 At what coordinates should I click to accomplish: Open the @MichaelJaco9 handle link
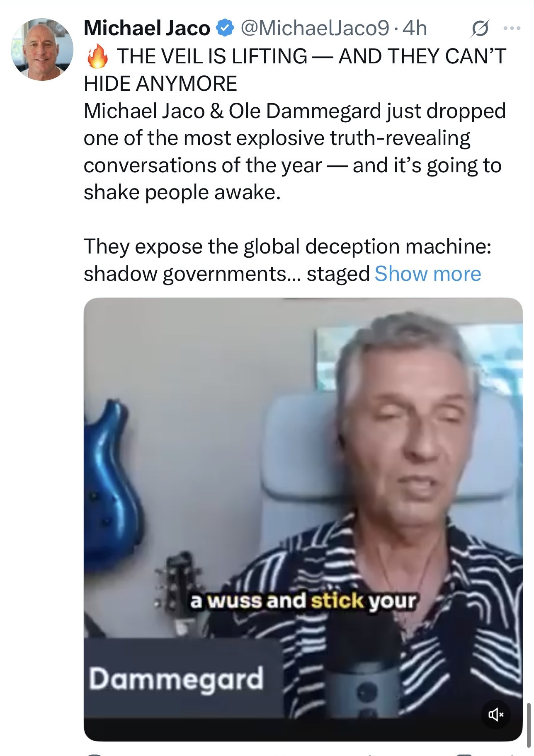pos(315,29)
